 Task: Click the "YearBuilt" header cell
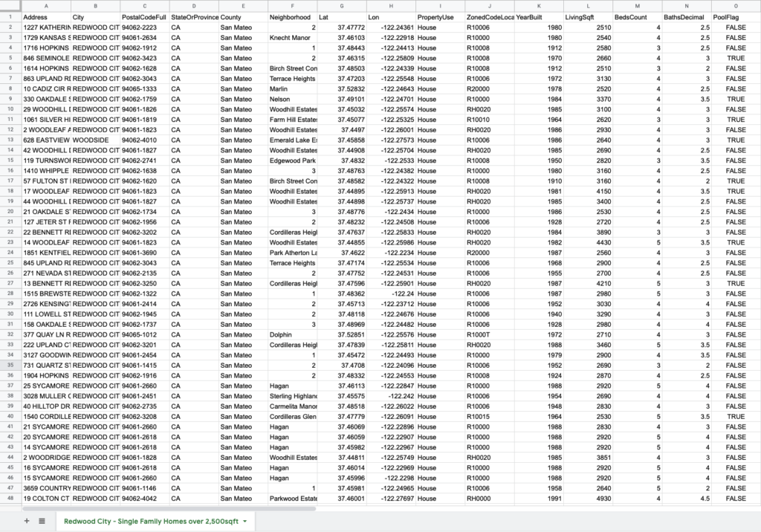pyautogui.click(x=539, y=17)
